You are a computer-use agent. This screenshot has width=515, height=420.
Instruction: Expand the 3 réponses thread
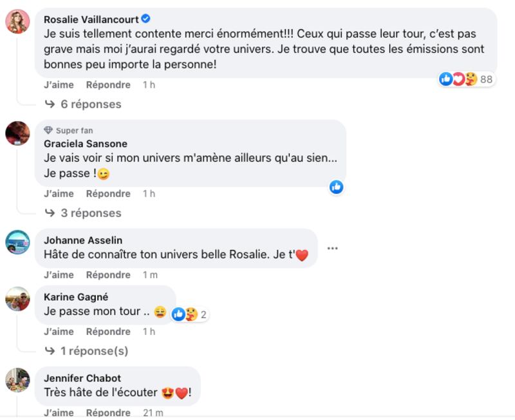pos(90,213)
